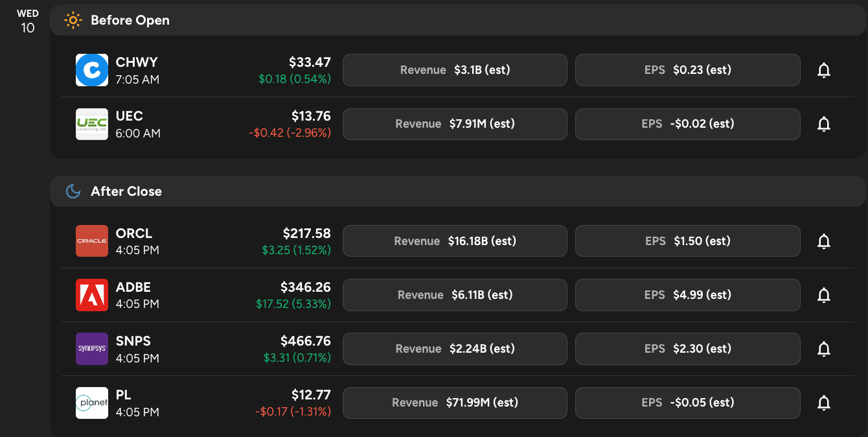
Task: Toggle the notification bell for UEC
Action: point(824,124)
